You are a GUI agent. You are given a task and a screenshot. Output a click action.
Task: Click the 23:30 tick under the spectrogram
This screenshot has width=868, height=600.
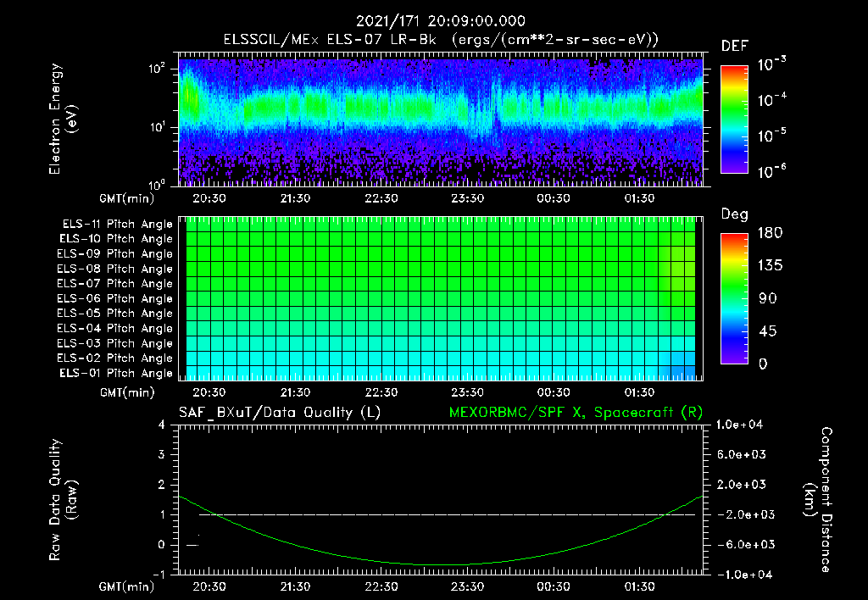point(467,198)
